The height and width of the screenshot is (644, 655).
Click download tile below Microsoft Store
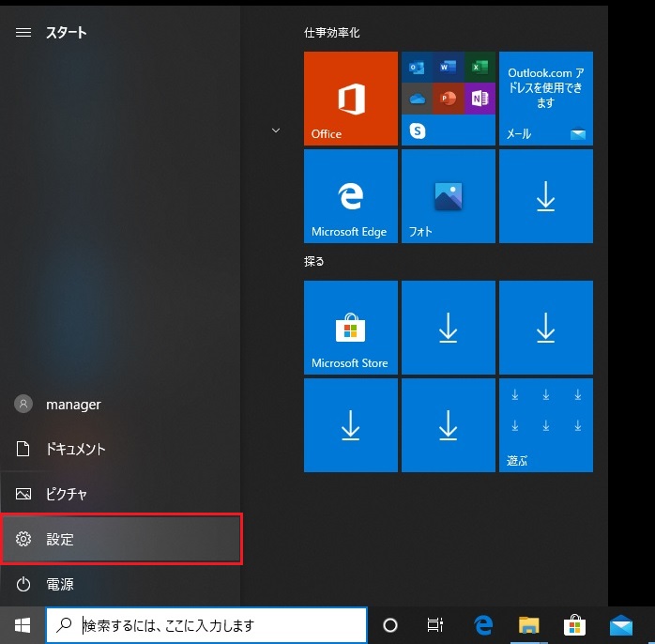point(350,425)
